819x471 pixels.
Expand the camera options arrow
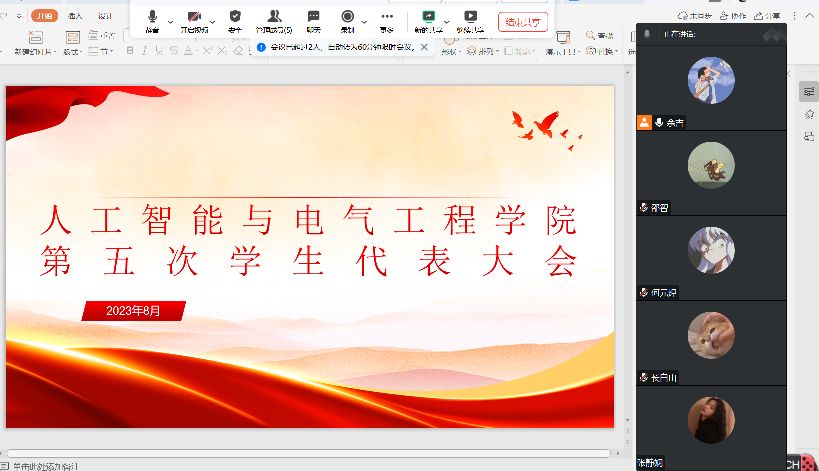pyautogui.click(x=212, y=21)
